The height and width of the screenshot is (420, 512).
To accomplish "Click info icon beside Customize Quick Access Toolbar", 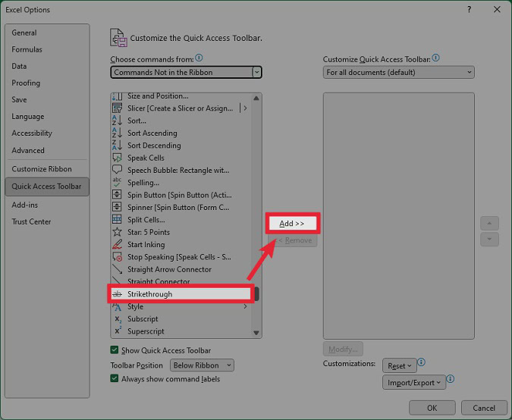I will (x=435, y=58).
